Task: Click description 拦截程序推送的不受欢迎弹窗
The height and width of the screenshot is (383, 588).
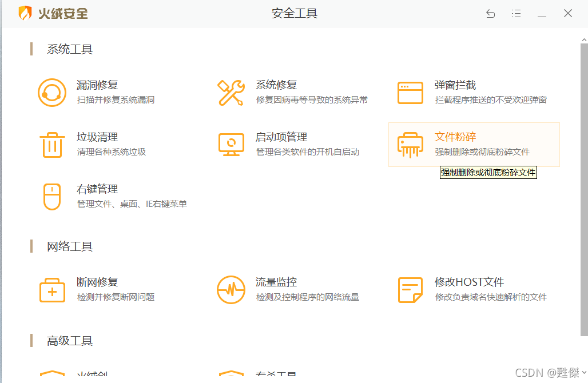Action: pyautogui.click(x=491, y=100)
